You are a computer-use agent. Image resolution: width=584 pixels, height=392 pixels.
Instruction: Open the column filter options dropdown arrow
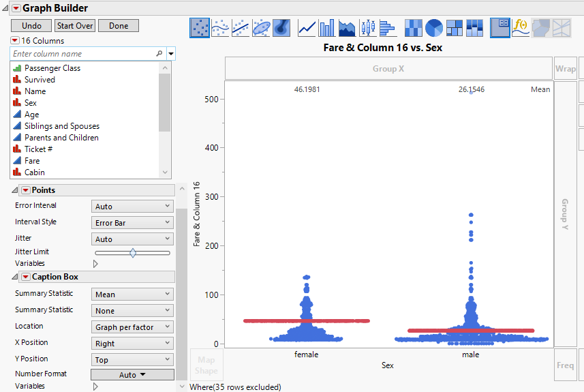click(x=171, y=54)
